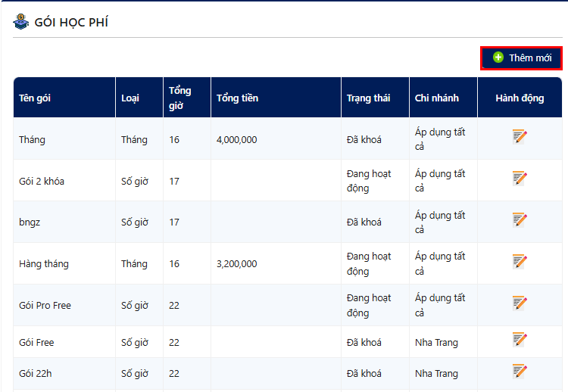Image resolution: width=568 pixels, height=392 pixels.
Task: Click the Thêm mới button
Action: pos(521,58)
